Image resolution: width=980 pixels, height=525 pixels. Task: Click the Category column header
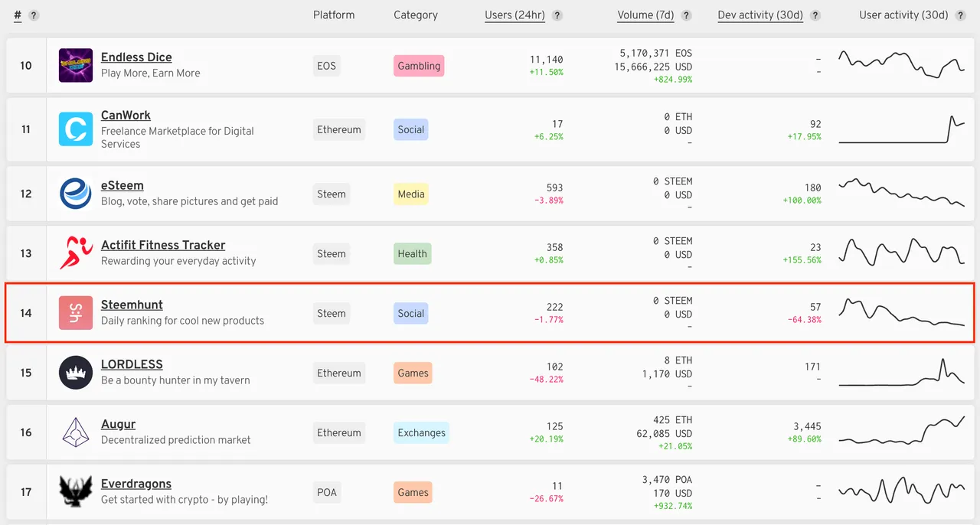coord(416,15)
